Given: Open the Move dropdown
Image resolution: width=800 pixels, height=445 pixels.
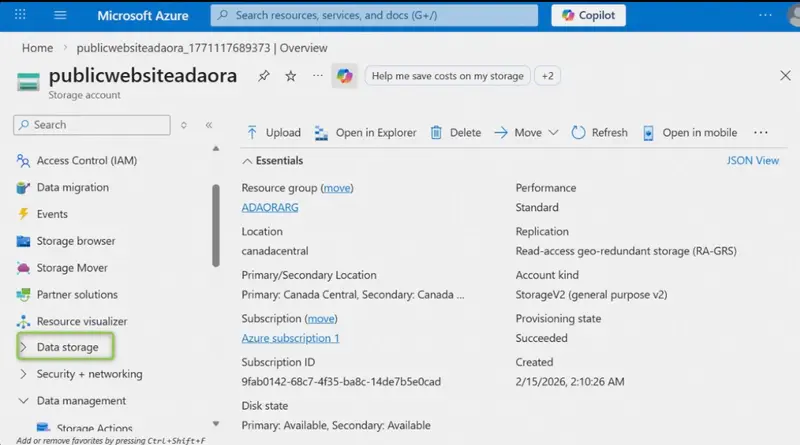Looking at the screenshot, I should 527,133.
